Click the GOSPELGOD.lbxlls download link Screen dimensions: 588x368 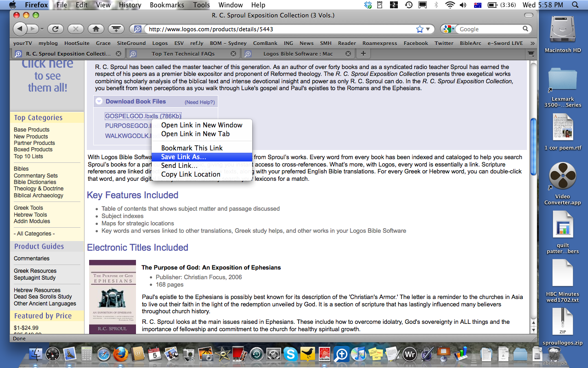pos(143,116)
